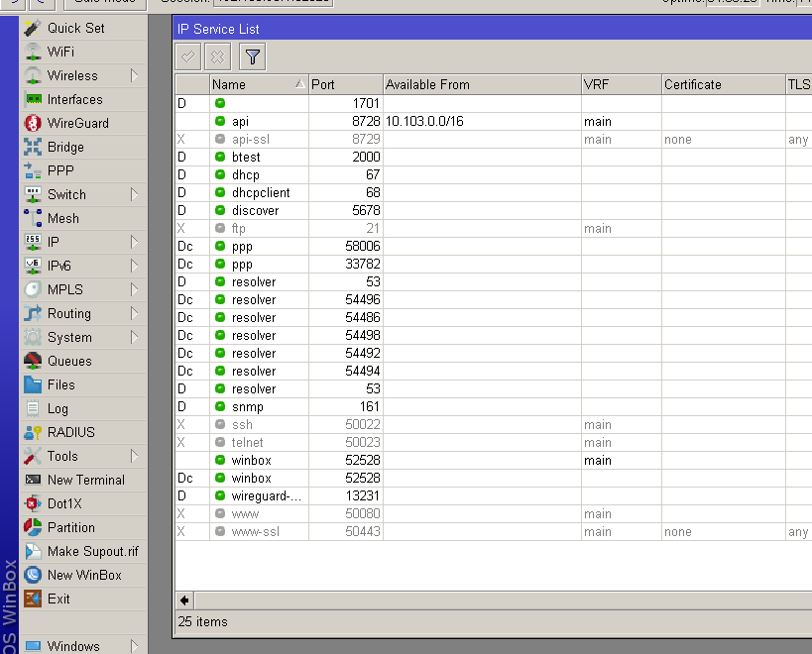
Task: Open the filter funnel in the toolbar
Action: point(252,56)
